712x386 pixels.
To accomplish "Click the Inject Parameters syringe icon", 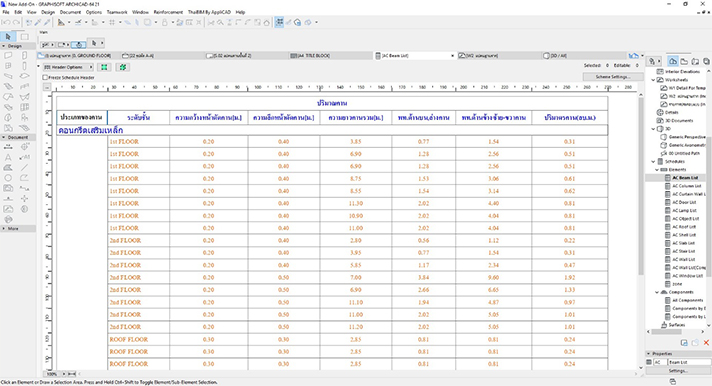I will [47, 22].
